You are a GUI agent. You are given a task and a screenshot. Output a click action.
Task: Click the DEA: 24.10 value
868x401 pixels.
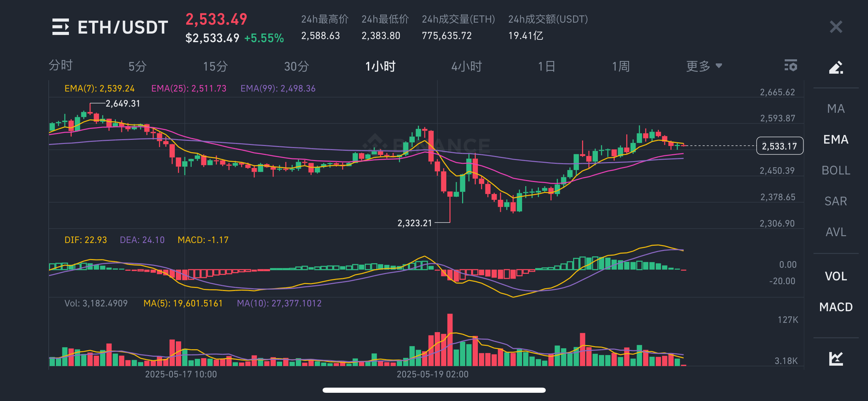pos(142,240)
